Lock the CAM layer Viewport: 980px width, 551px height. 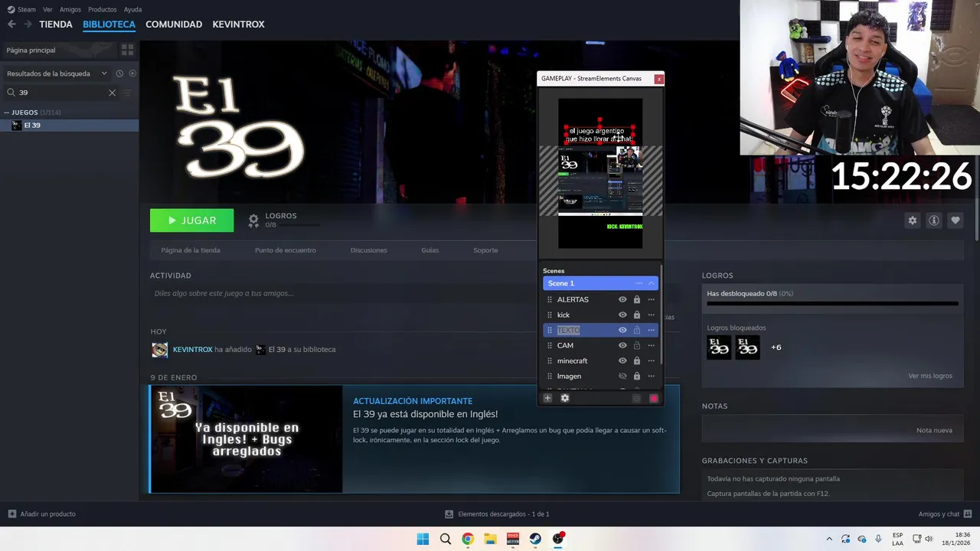[636, 345]
